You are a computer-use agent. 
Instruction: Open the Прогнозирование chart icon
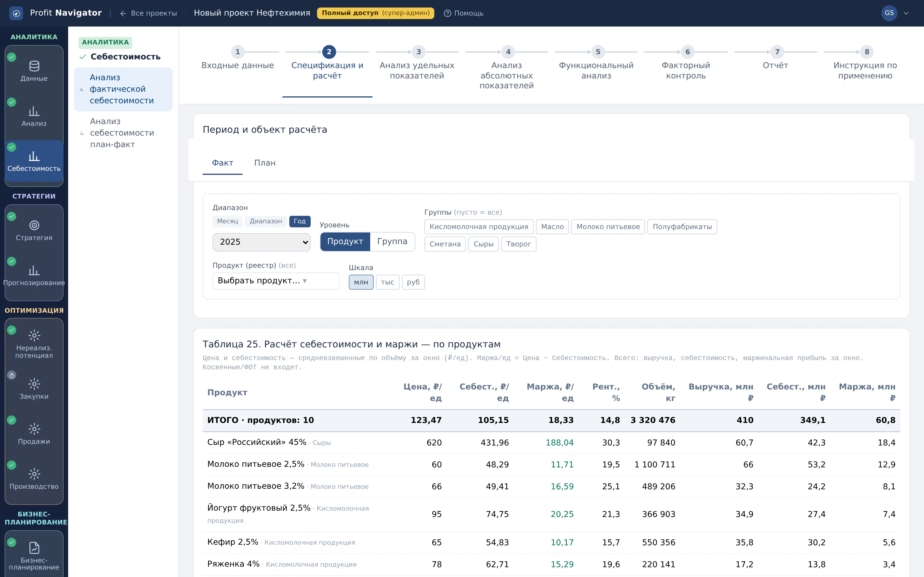click(x=34, y=270)
